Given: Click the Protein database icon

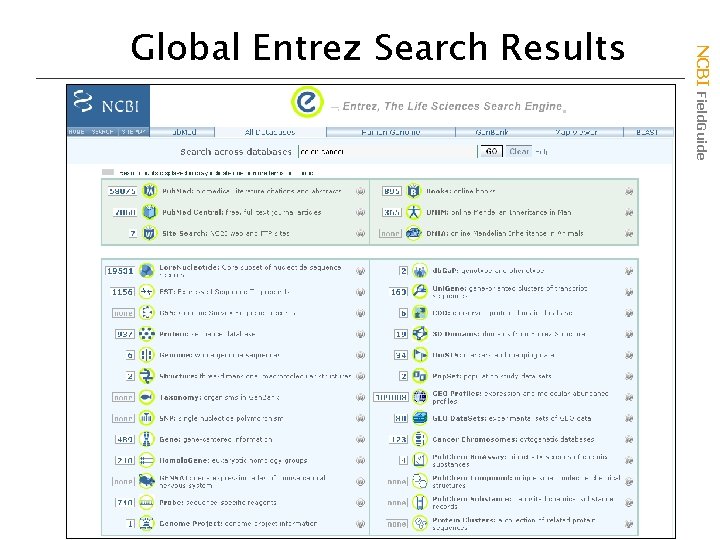Looking at the screenshot, I should pyautogui.click(x=146, y=334).
